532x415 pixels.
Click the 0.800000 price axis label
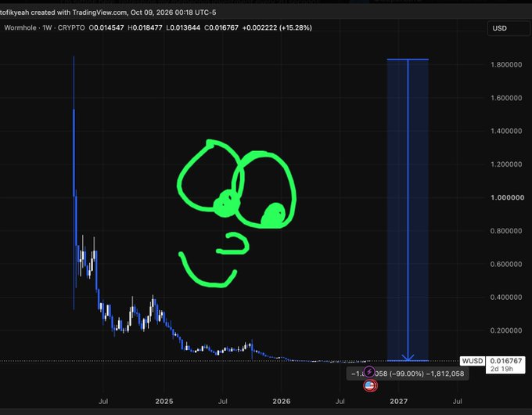pyautogui.click(x=506, y=231)
